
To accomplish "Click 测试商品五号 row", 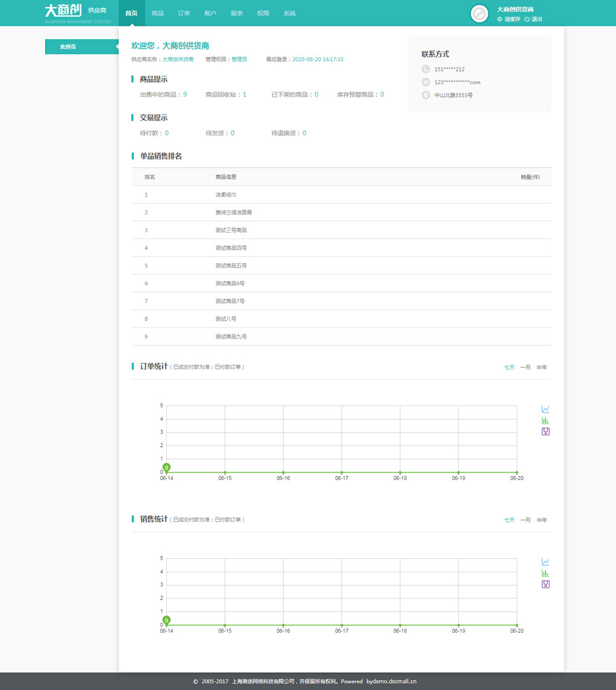I will tap(341, 266).
